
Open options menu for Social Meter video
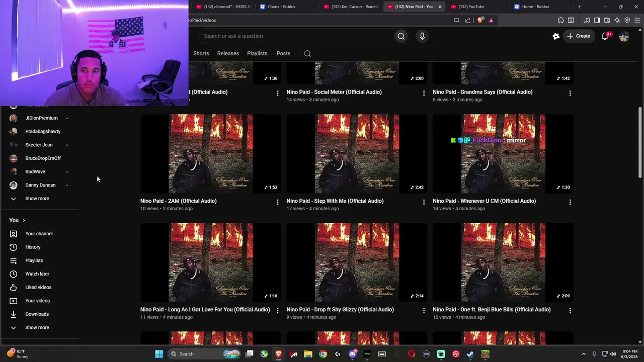(x=424, y=93)
